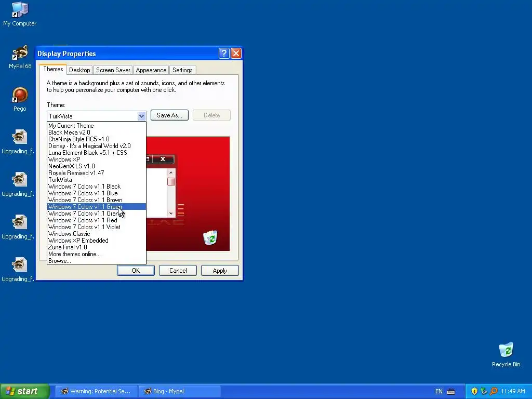Choose Windows 7 Colors v1.1 Black
The height and width of the screenshot is (399, 532).
click(96, 187)
